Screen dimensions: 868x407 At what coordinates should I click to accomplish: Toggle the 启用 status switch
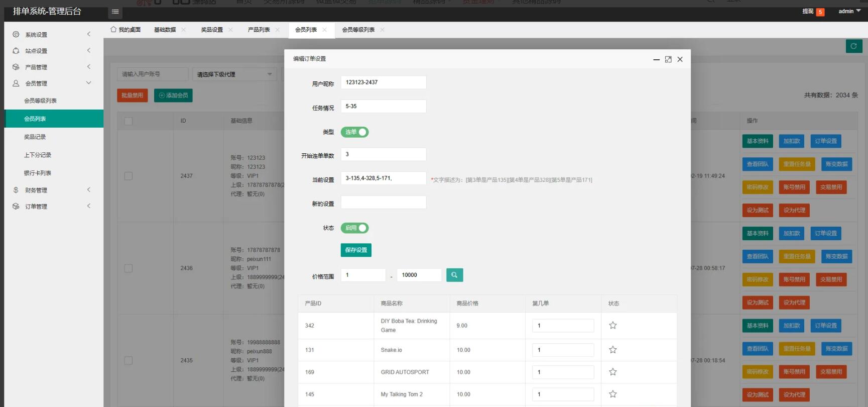pyautogui.click(x=354, y=228)
